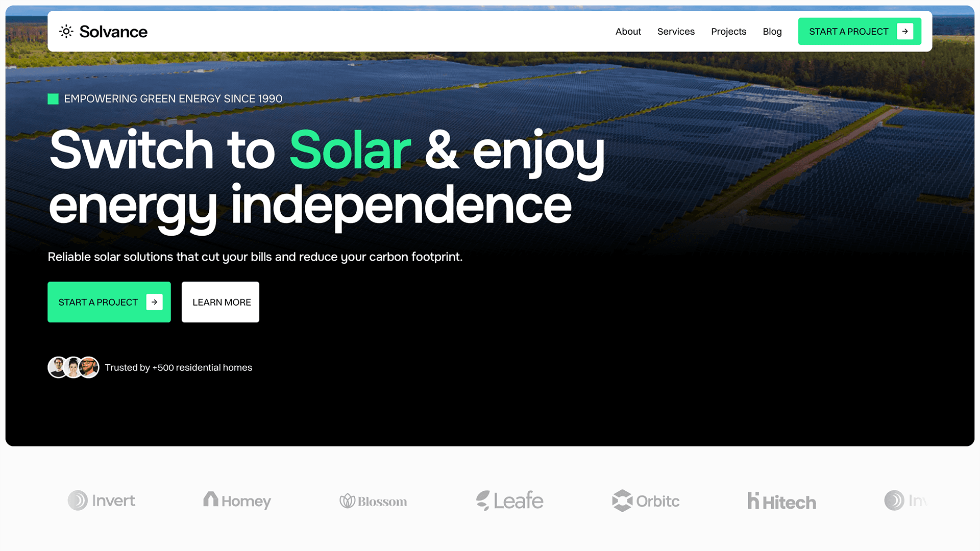Click the Reliable solar solutions subtitle

coord(255,257)
